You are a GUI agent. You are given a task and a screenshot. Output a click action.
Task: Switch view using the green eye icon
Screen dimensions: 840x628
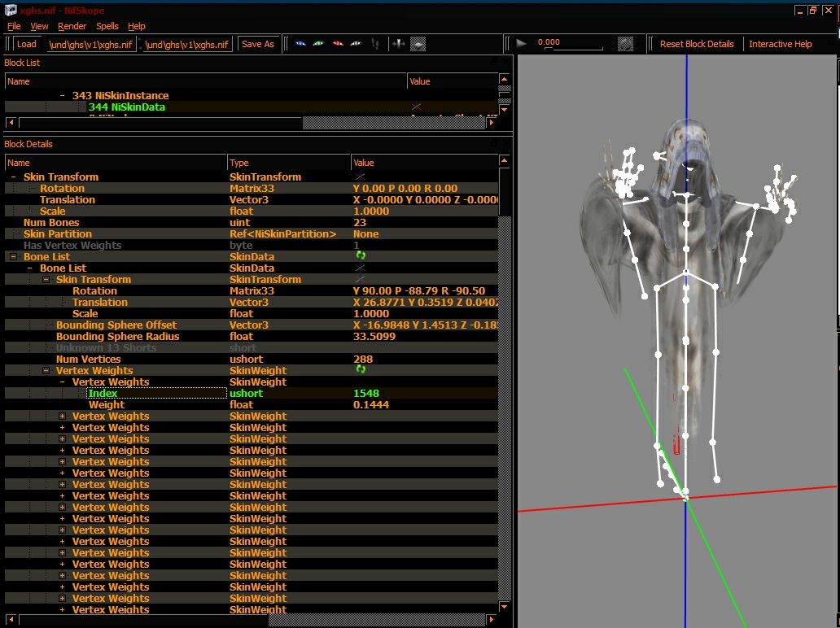pos(319,44)
